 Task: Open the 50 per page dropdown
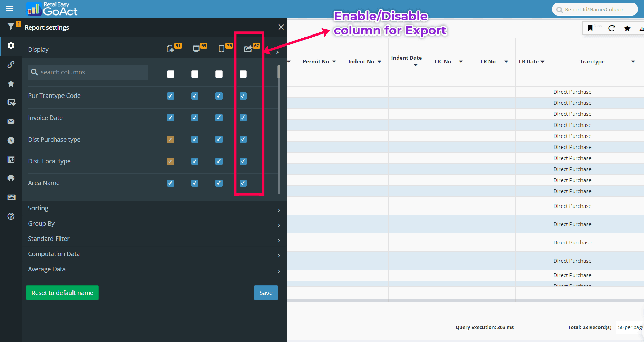click(630, 327)
